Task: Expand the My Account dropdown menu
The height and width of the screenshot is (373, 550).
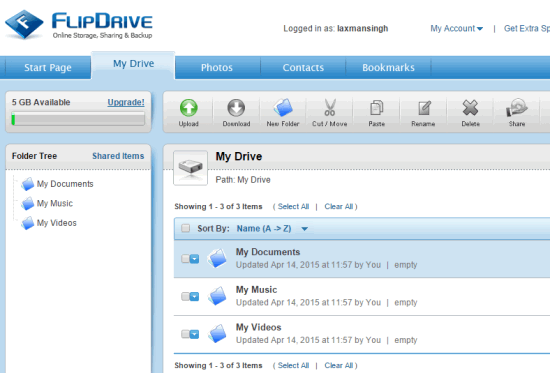Action: [456, 28]
